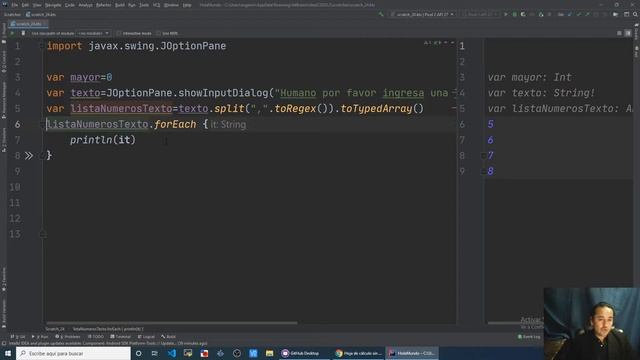Click the Debug bug icon in toolbar
Image resolution: width=640 pixels, height=360 pixels.
[514, 14]
